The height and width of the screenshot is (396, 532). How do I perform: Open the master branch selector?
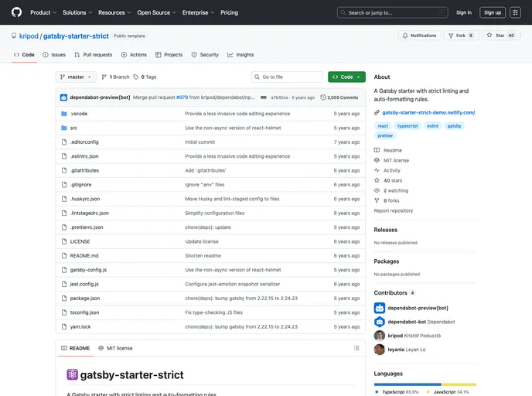tap(76, 77)
